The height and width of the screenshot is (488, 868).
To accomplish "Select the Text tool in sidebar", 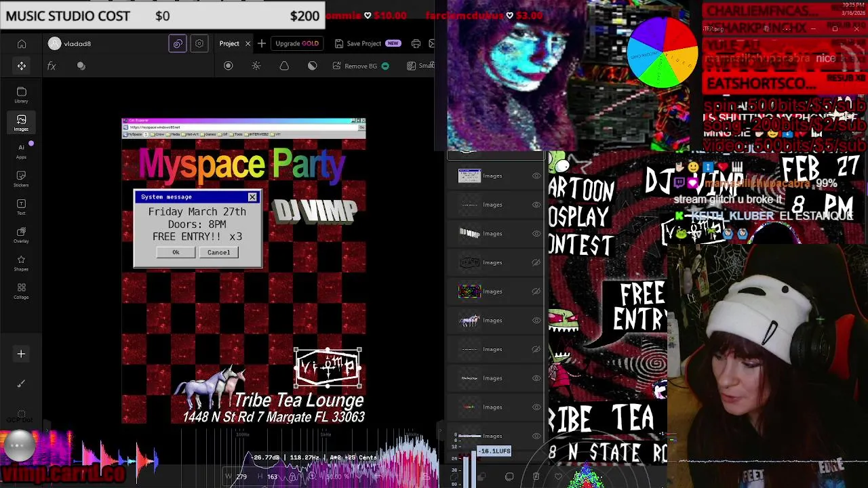I will (21, 207).
